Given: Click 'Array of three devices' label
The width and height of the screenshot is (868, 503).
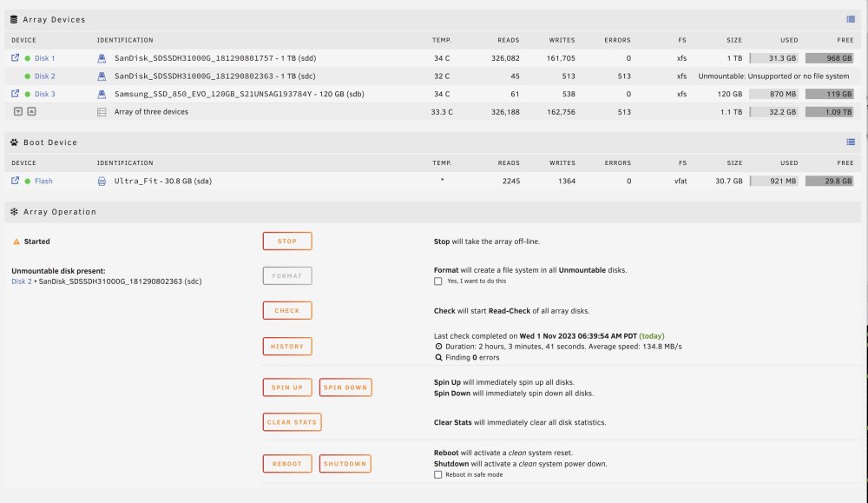Looking at the screenshot, I should coord(151,112).
